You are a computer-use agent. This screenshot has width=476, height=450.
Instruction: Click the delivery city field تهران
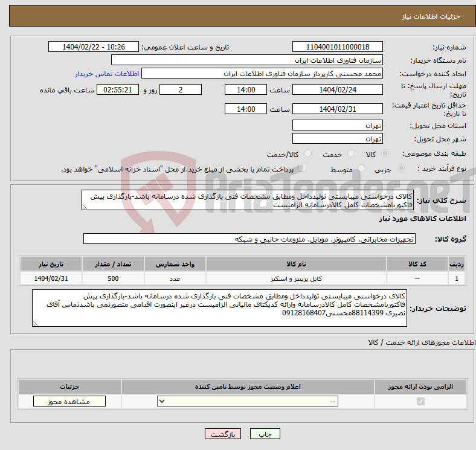337,138
